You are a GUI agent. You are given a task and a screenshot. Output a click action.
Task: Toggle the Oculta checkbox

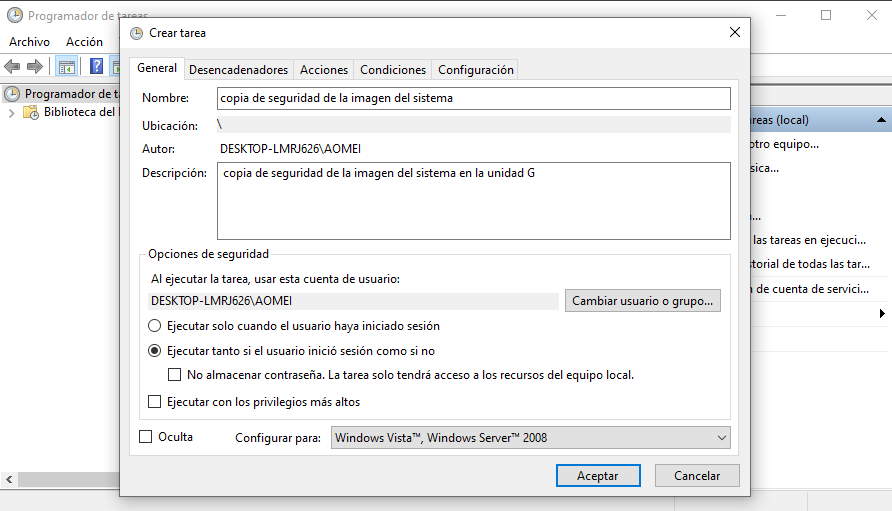click(x=146, y=437)
